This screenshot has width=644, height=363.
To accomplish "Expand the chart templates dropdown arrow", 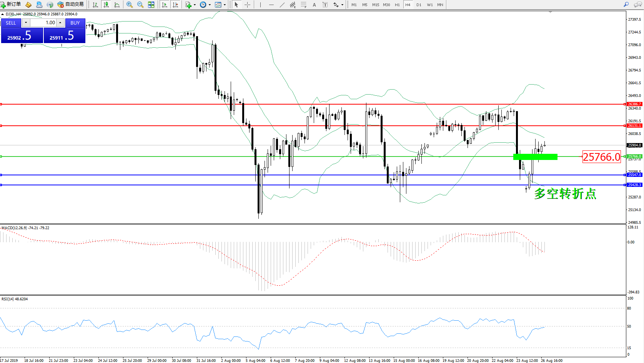I will (225, 5).
